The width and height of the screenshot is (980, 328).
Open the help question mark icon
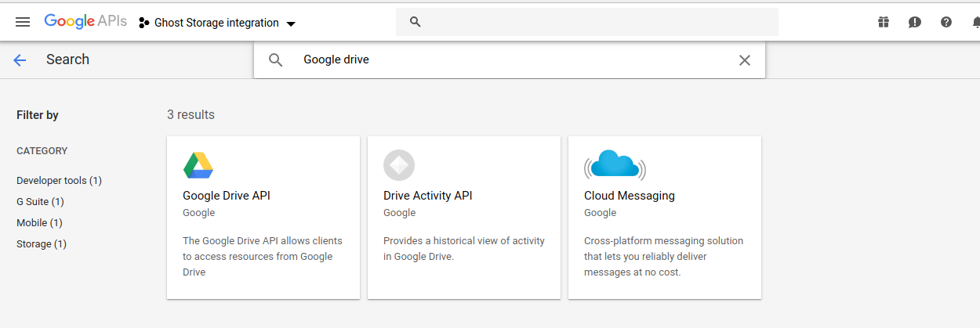[x=946, y=22]
